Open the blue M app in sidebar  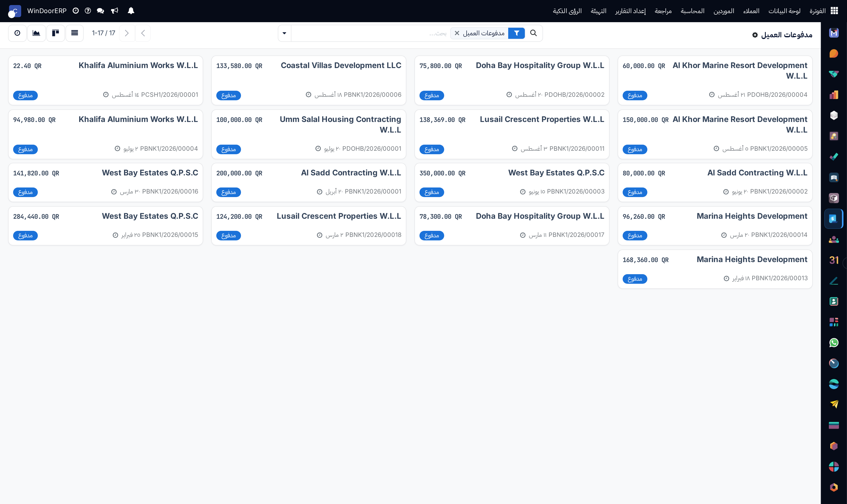(833, 33)
